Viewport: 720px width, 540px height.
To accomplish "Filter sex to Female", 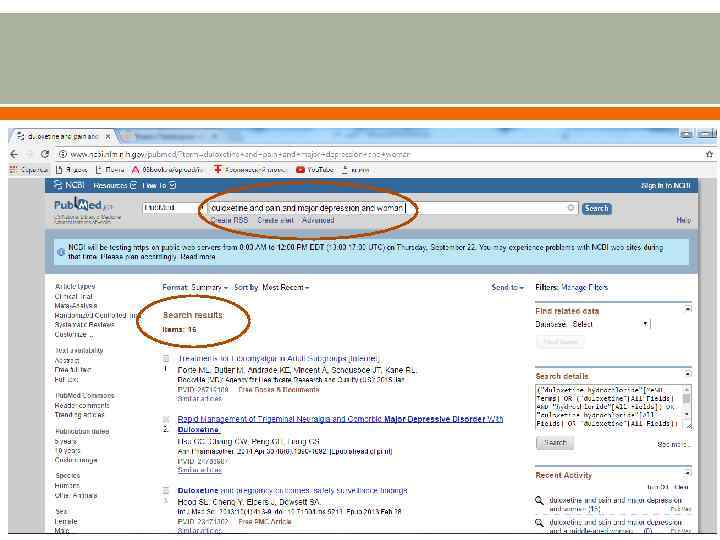I will tap(66, 522).
